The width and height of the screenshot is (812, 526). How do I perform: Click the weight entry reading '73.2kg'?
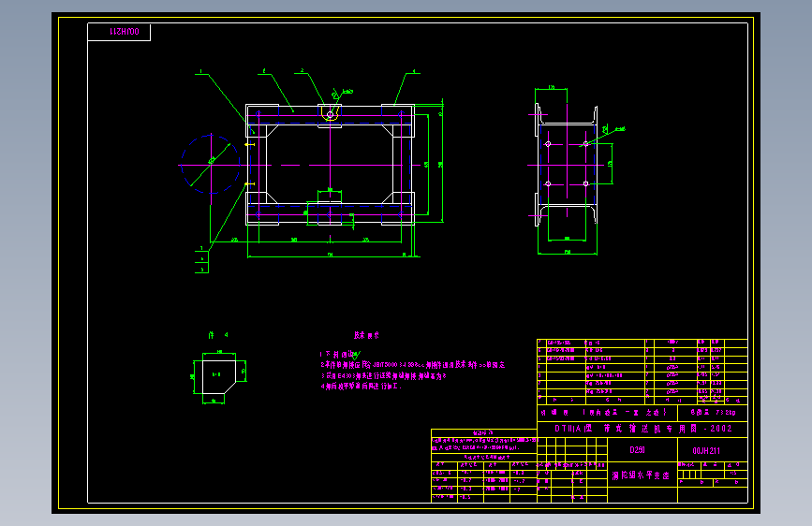pos(726,413)
